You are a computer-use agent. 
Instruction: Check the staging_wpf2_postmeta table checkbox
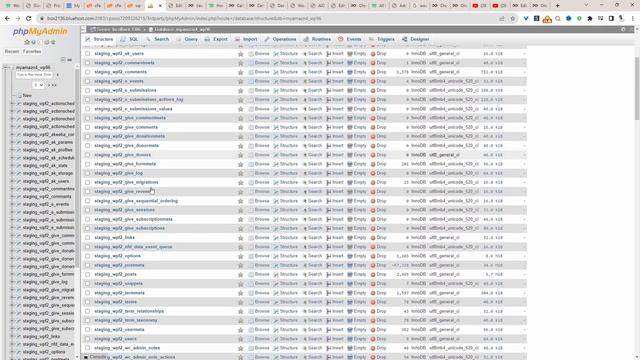click(87, 265)
